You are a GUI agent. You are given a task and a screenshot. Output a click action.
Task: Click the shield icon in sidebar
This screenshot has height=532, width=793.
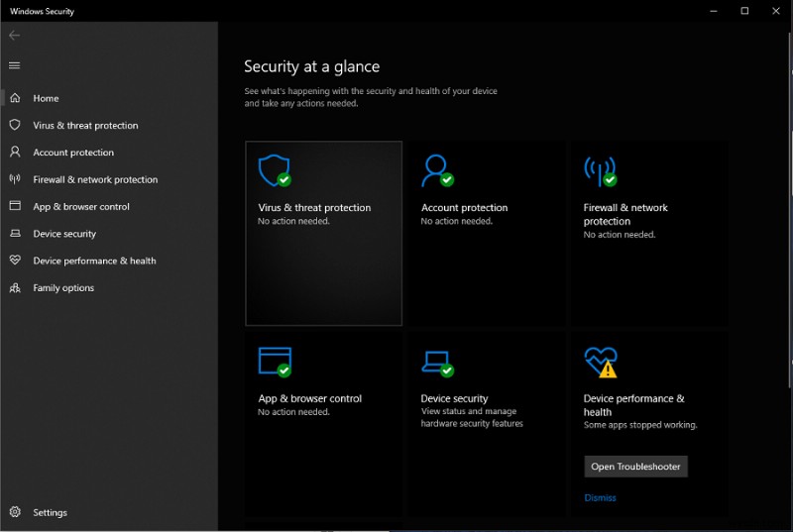coord(15,125)
